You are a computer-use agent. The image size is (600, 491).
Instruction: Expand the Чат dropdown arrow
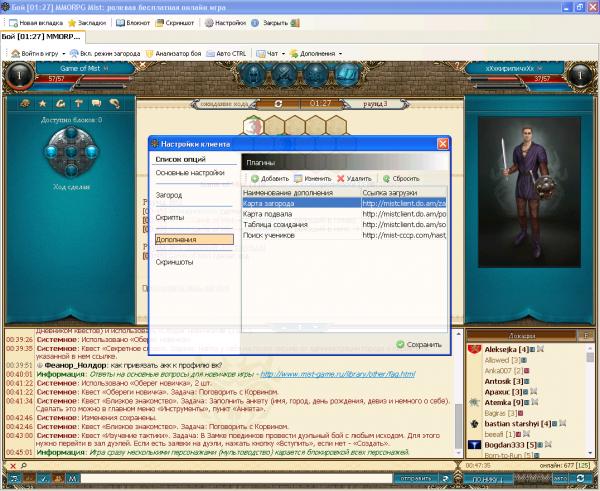click(283, 54)
